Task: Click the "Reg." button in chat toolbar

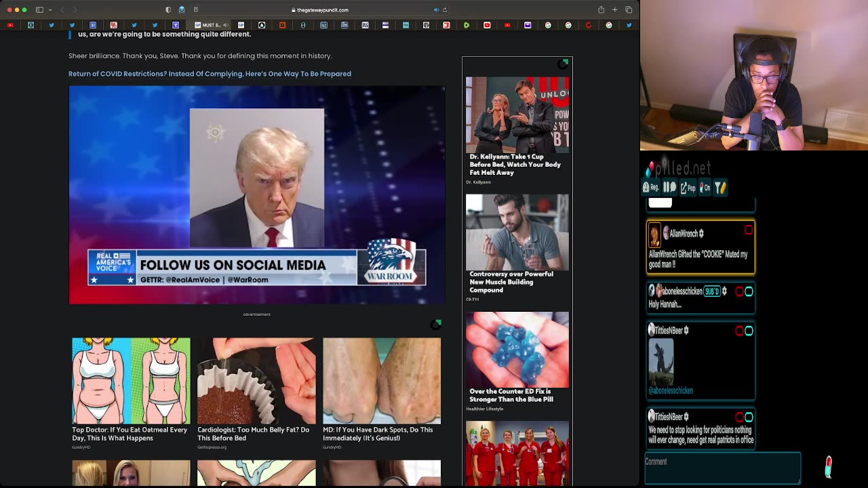Action: [651, 188]
